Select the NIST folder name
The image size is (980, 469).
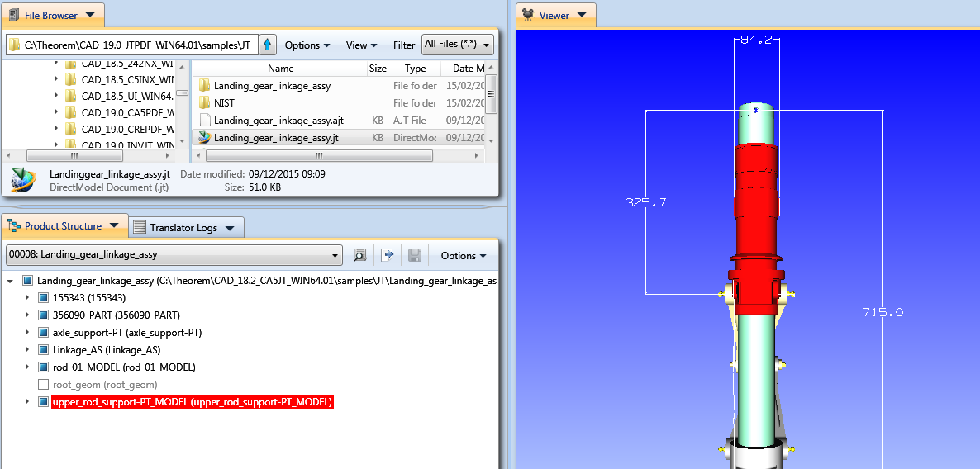click(x=225, y=103)
